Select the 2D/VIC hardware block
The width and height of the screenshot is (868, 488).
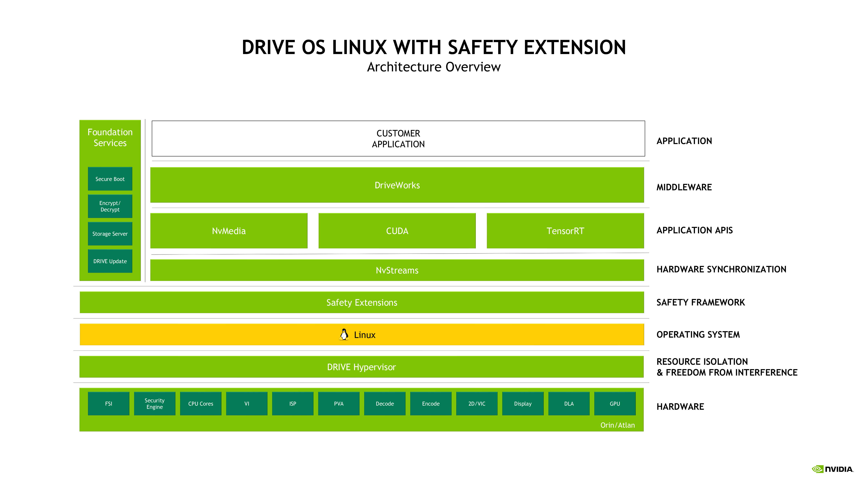(477, 403)
